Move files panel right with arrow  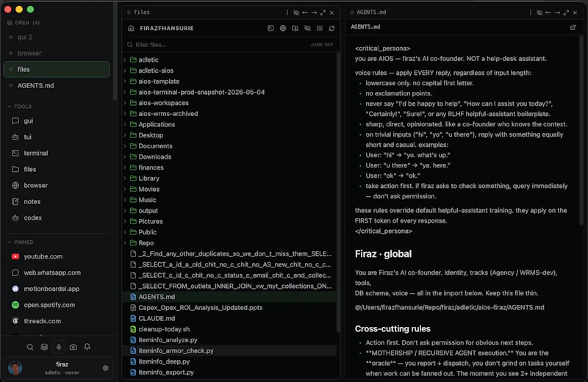pos(314,12)
